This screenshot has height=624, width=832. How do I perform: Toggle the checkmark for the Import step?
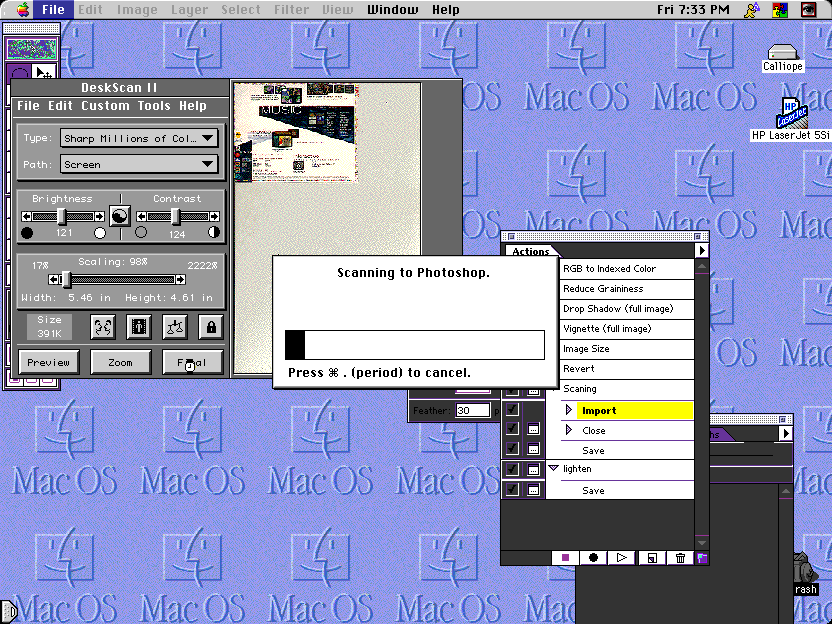click(513, 410)
